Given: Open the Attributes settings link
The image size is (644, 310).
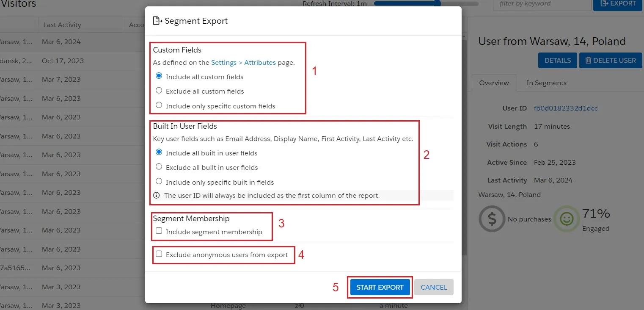Looking at the screenshot, I should (x=260, y=62).
